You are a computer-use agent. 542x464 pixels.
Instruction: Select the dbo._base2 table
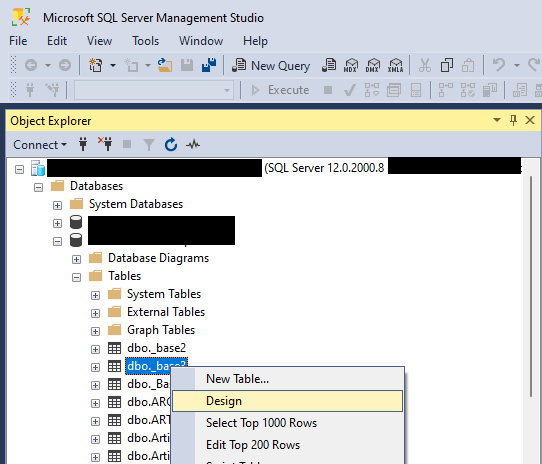coord(157,348)
